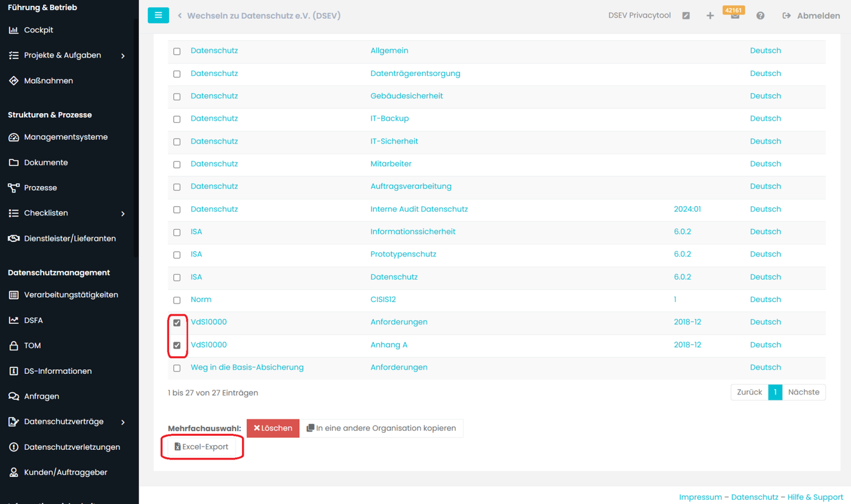Go to Nächste page in pagination
Viewport: 851px width, 504px height.
(804, 392)
